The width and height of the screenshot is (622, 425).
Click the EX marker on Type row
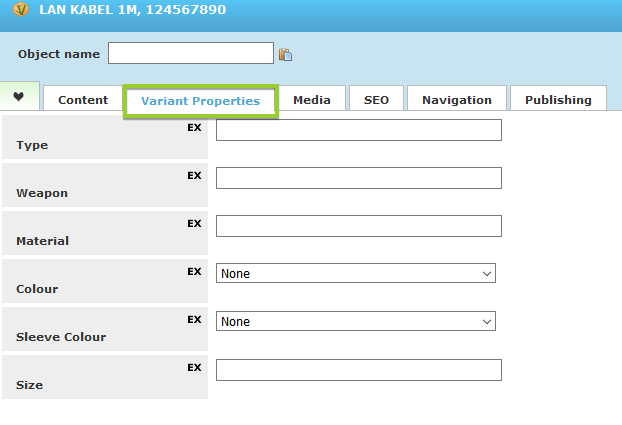[194, 127]
